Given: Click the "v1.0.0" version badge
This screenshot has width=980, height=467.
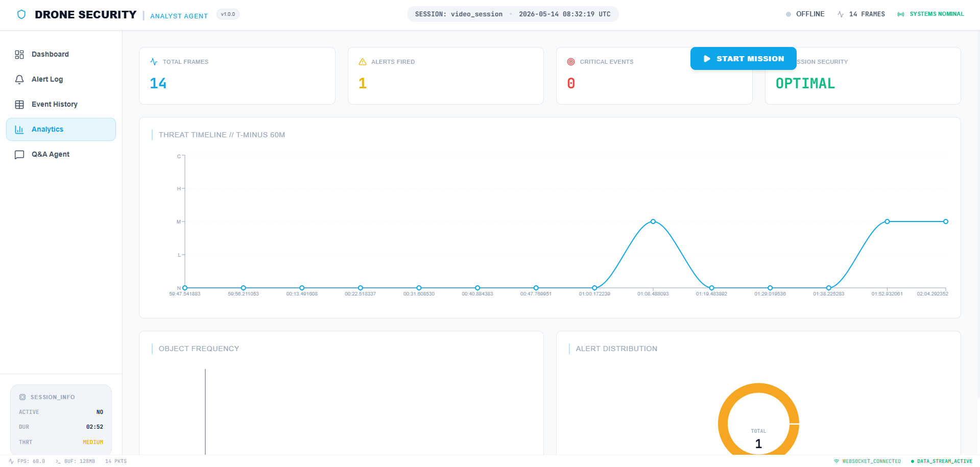Looking at the screenshot, I should pyautogui.click(x=228, y=14).
